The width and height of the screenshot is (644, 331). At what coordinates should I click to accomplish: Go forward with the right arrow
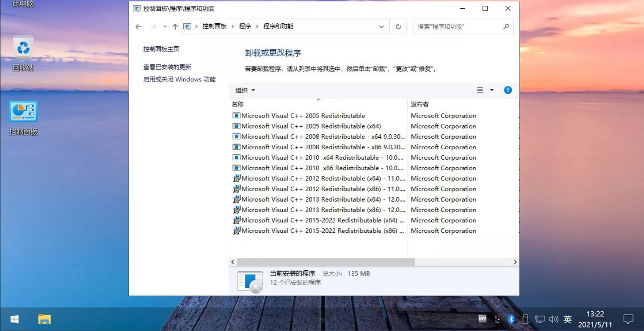tap(153, 27)
